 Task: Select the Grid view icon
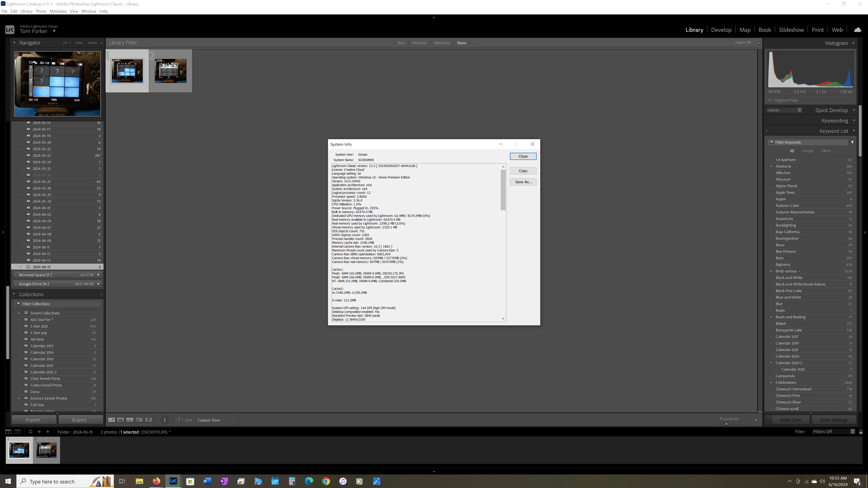[111, 420]
